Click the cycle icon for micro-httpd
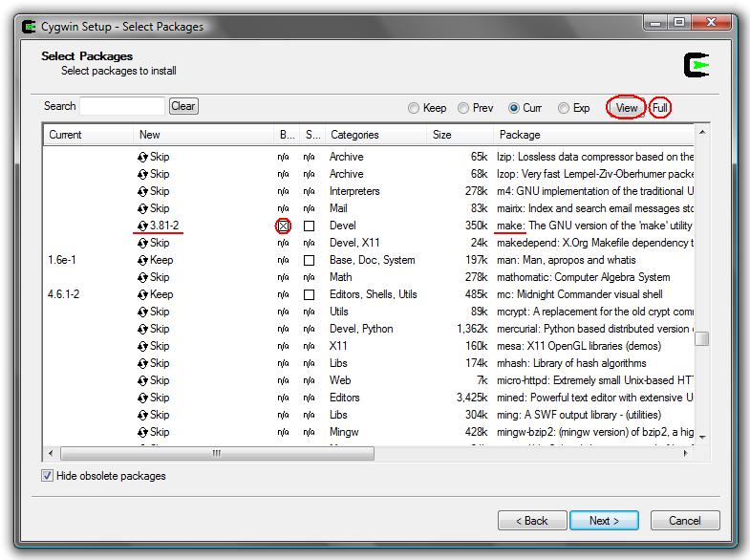 (x=142, y=380)
